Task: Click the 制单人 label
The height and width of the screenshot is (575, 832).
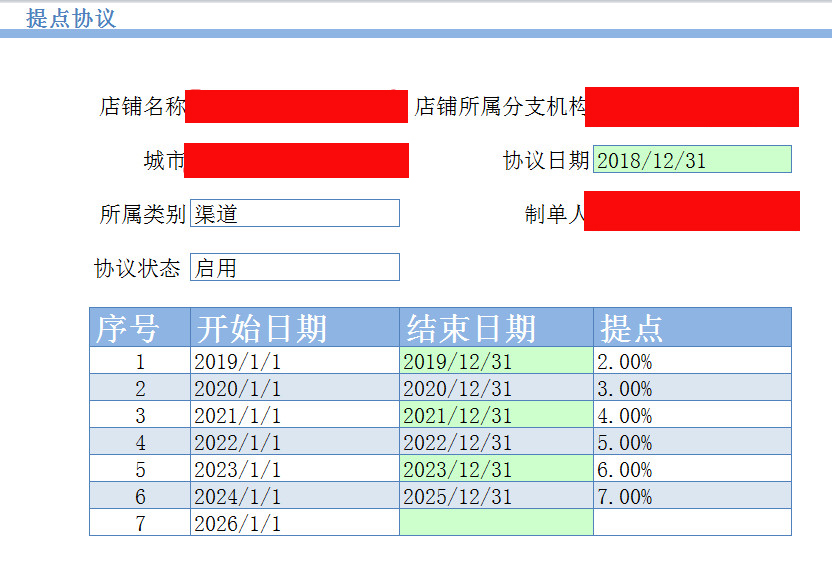Action: pos(555,214)
